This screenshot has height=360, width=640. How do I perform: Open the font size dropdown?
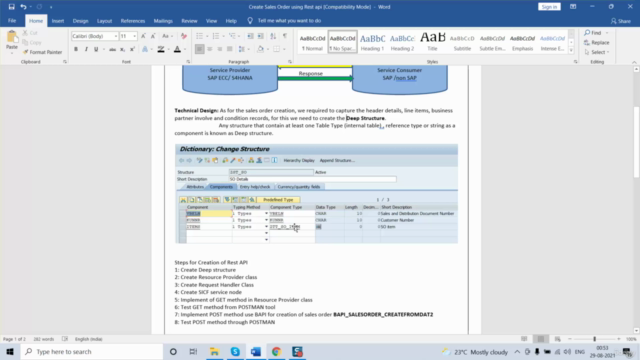[x=134, y=36]
